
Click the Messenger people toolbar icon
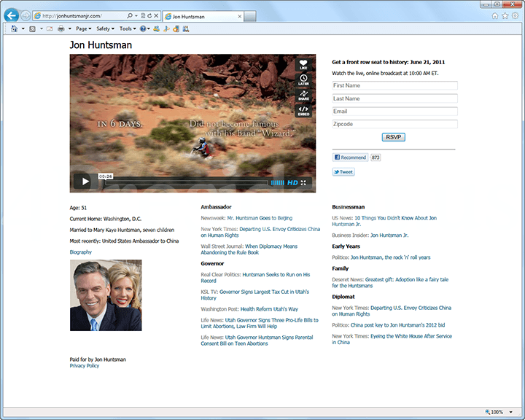(x=156, y=29)
